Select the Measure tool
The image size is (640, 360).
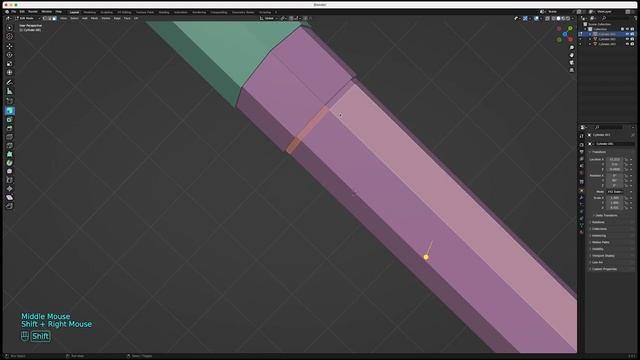pos(9,91)
